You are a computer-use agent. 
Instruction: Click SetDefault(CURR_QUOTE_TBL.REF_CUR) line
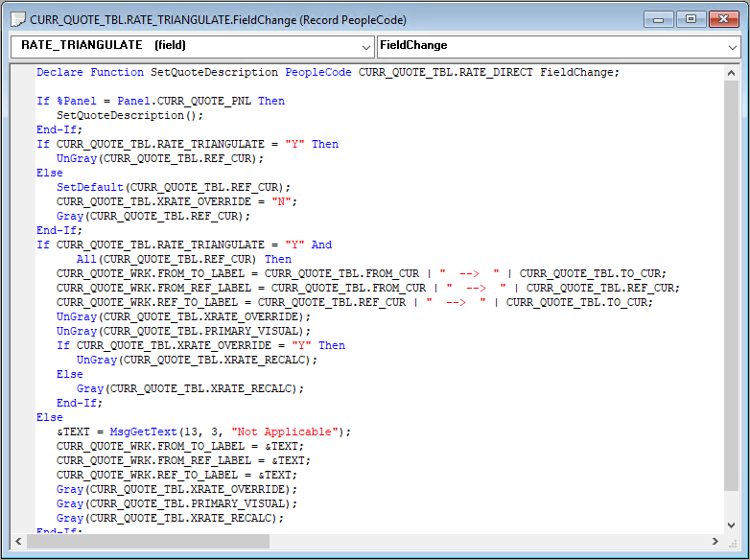(174, 187)
